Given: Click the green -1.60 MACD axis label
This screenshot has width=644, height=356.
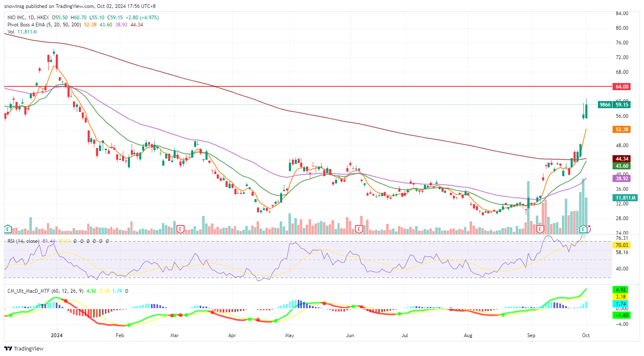Looking at the screenshot, I should coord(621,315).
